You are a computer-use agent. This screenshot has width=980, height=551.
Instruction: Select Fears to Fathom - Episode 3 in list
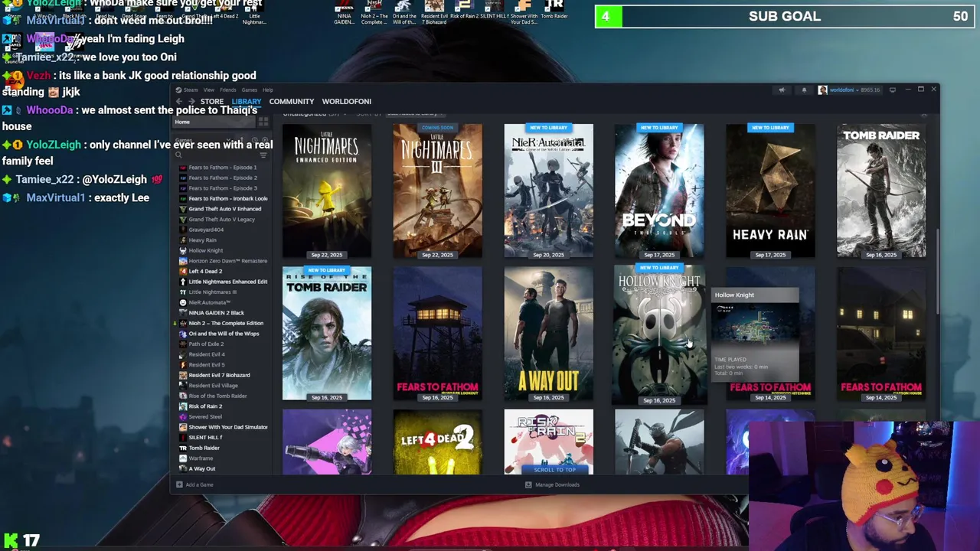pyautogui.click(x=223, y=187)
